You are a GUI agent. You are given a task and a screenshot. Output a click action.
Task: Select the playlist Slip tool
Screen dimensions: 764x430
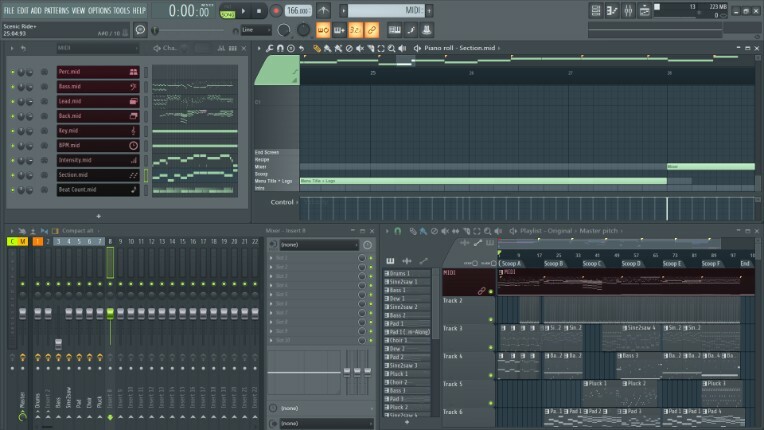pyautogui.click(x=456, y=231)
